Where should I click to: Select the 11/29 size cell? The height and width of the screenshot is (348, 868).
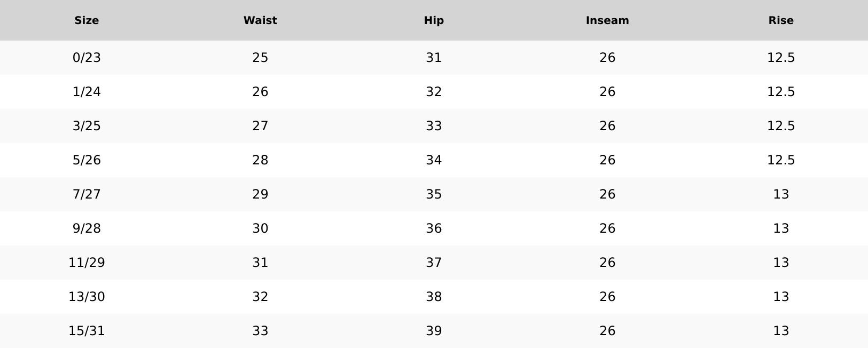click(x=87, y=263)
